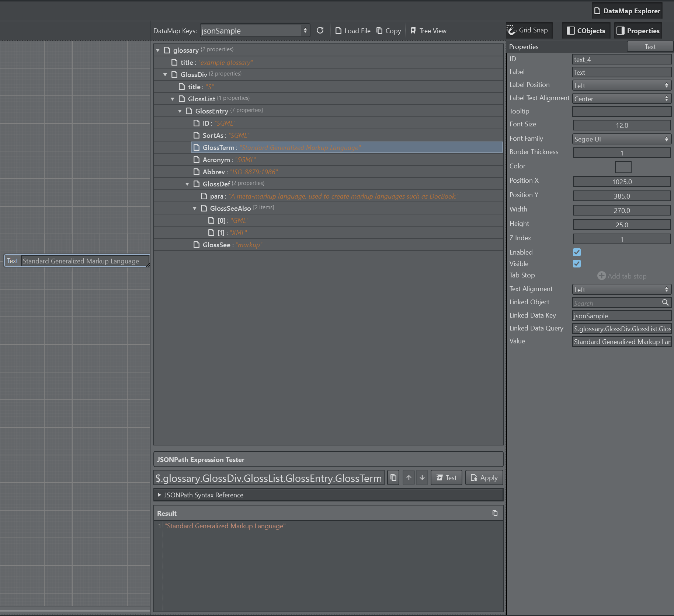Click the refresh DataMap keys icon
The image size is (674, 616).
tap(320, 31)
